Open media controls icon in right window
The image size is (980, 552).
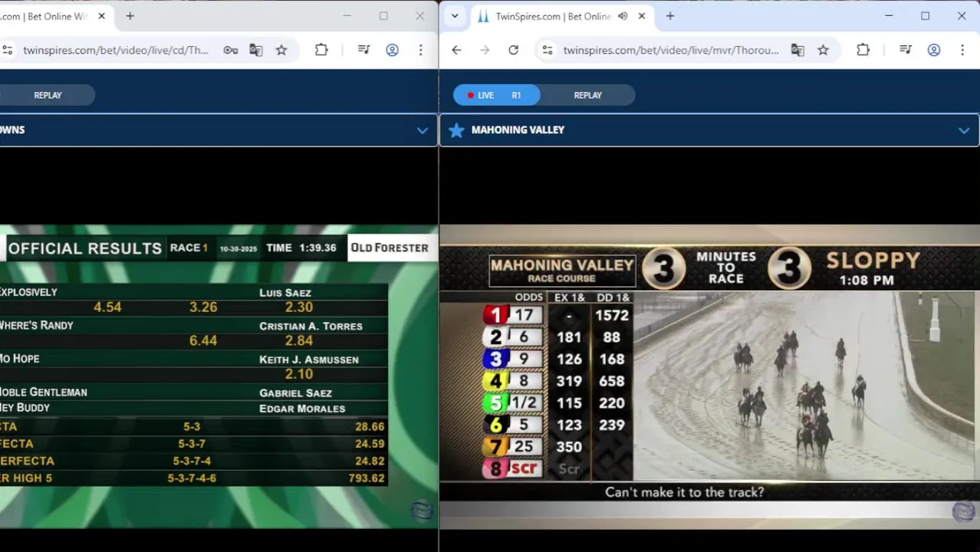tap(906, 50)
